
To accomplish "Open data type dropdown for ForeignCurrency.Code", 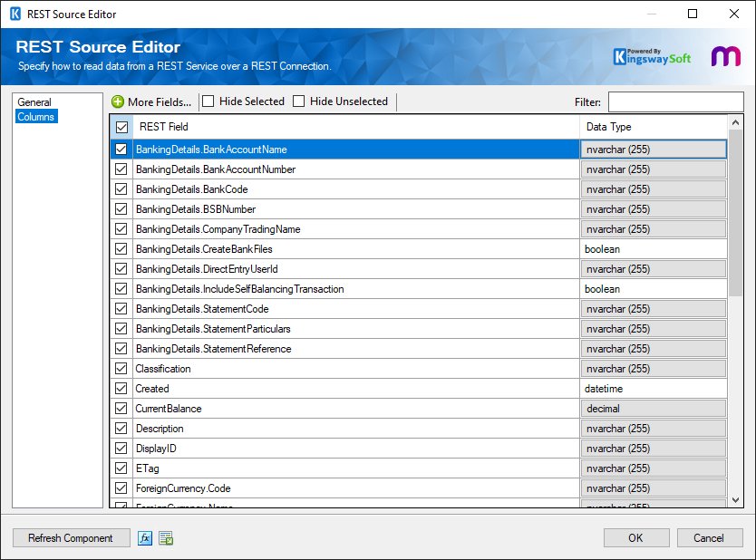I will 654,488.
